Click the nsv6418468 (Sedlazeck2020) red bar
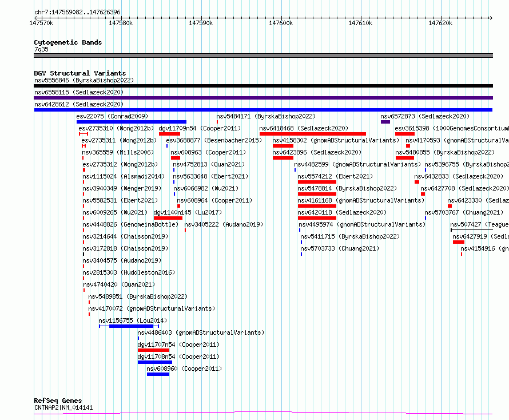This screenshot has height=420, width=509. [313, 134]
